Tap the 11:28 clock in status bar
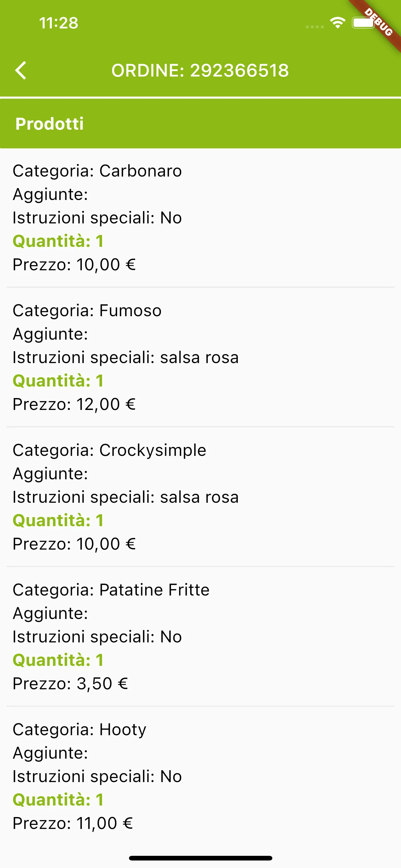This screenshot has width=401, height=868. click(x=59, y=23)
